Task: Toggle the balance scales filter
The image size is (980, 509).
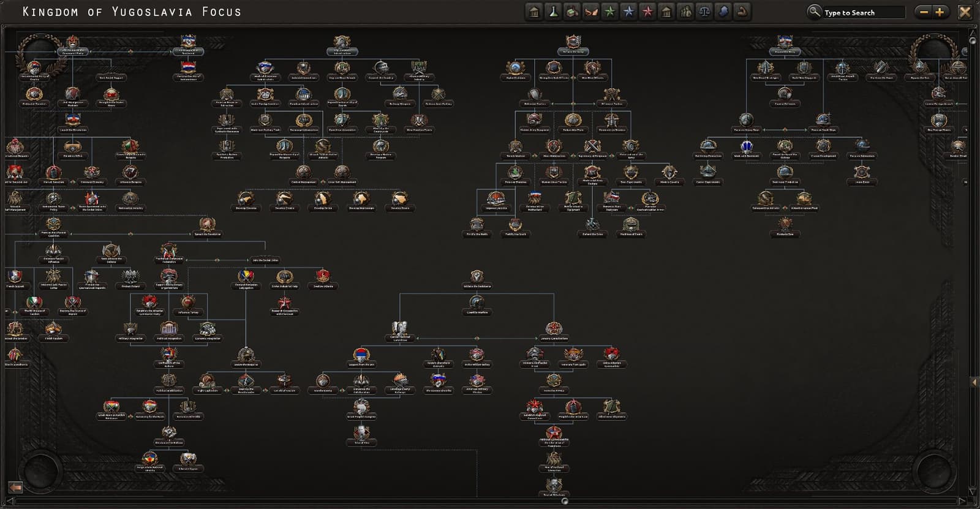Action: tap(704, 12)
